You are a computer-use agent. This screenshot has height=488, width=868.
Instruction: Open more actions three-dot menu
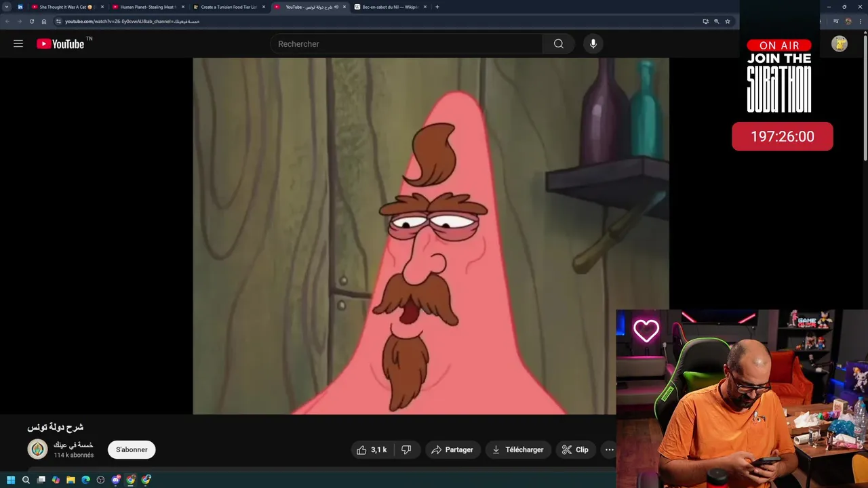609,450
